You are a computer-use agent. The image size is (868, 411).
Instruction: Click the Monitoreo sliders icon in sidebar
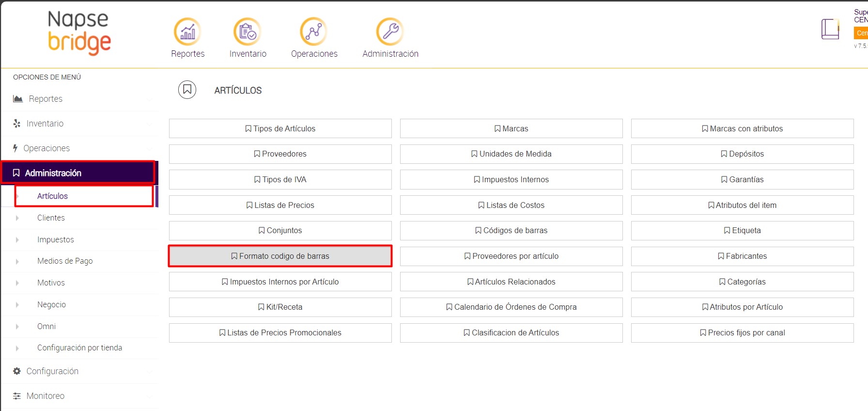(17, 396)
